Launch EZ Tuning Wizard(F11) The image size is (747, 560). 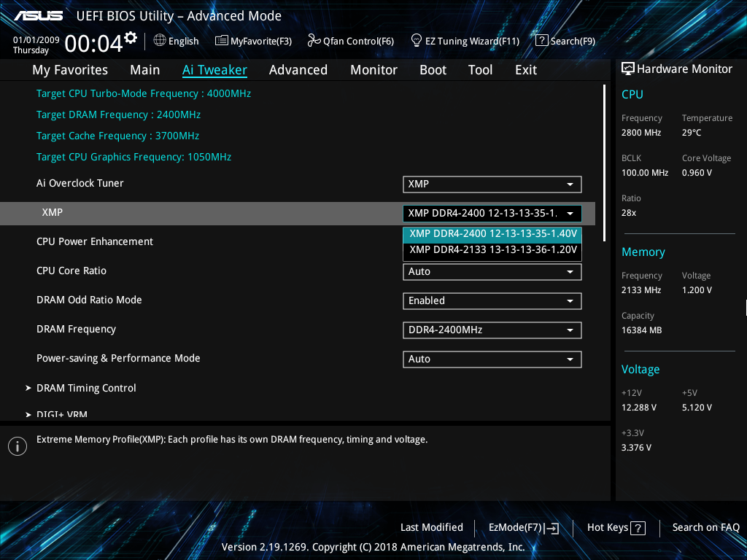point(465,41)
